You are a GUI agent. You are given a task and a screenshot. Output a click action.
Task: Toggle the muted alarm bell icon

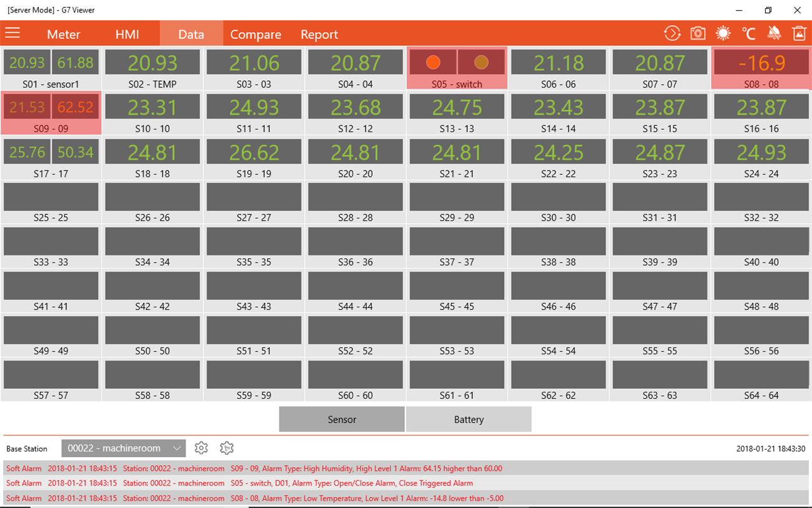point(774,33)
